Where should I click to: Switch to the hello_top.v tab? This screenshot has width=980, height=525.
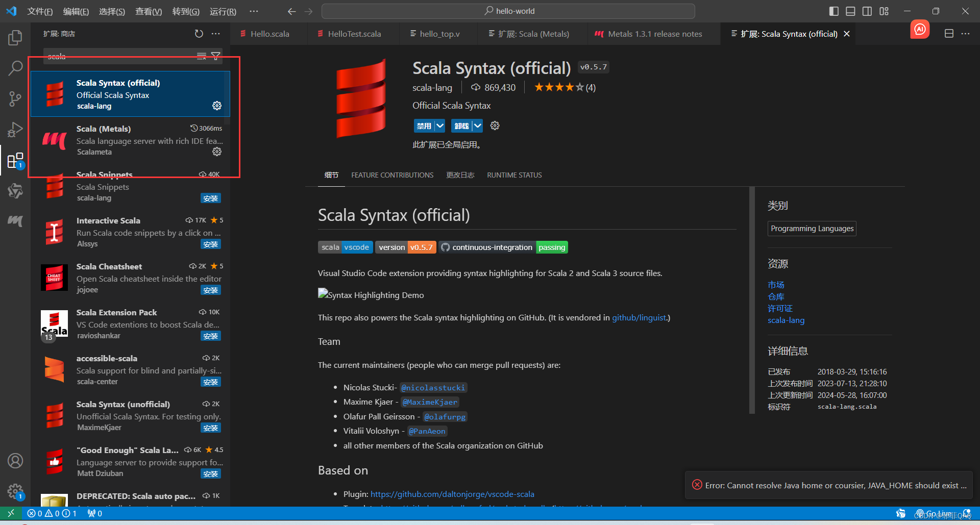pos(439,34)
